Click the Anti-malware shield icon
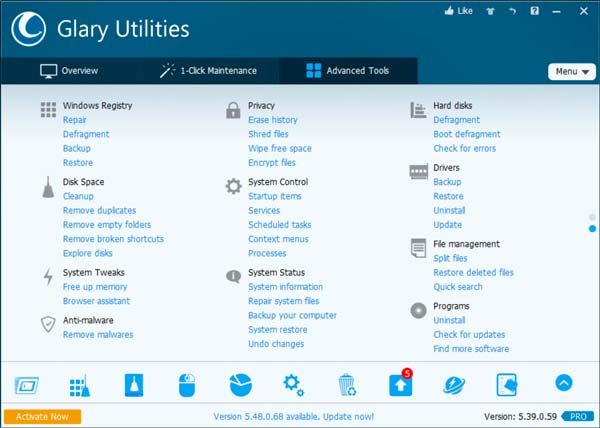 coord(48,324)
